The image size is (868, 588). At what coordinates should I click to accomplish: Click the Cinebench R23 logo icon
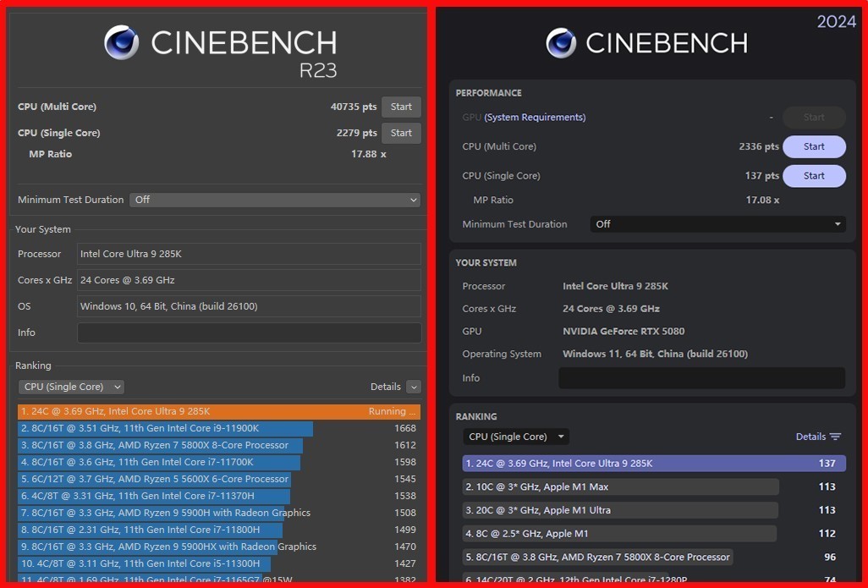tap(122, 42)
